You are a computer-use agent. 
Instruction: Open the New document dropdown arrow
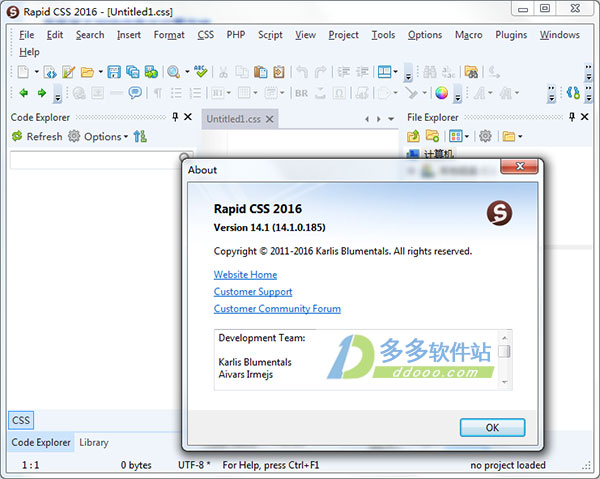[37, 72]
